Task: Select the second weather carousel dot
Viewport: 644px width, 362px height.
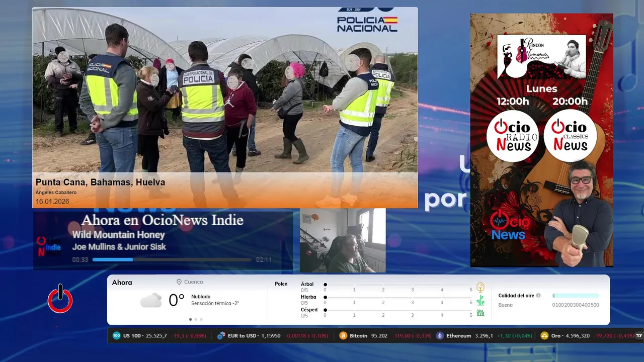Action: click(x=196, y=319)
